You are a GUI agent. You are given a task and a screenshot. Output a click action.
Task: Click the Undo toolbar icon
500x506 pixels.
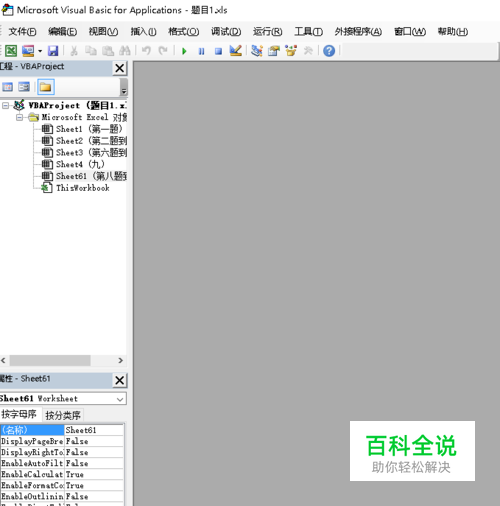tap(146, 51)
